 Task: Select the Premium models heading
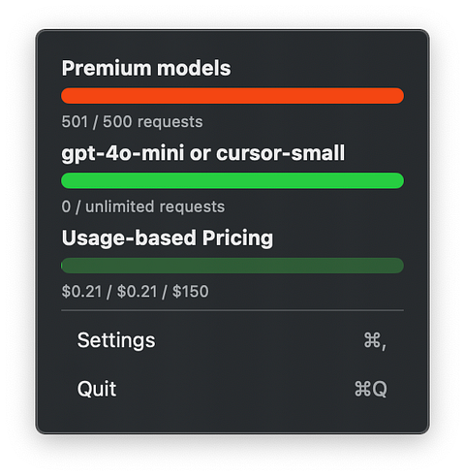[146, 68]
